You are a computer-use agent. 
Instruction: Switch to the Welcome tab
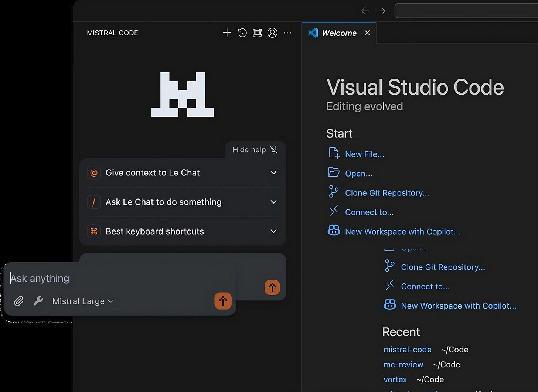tap(338, 33)
